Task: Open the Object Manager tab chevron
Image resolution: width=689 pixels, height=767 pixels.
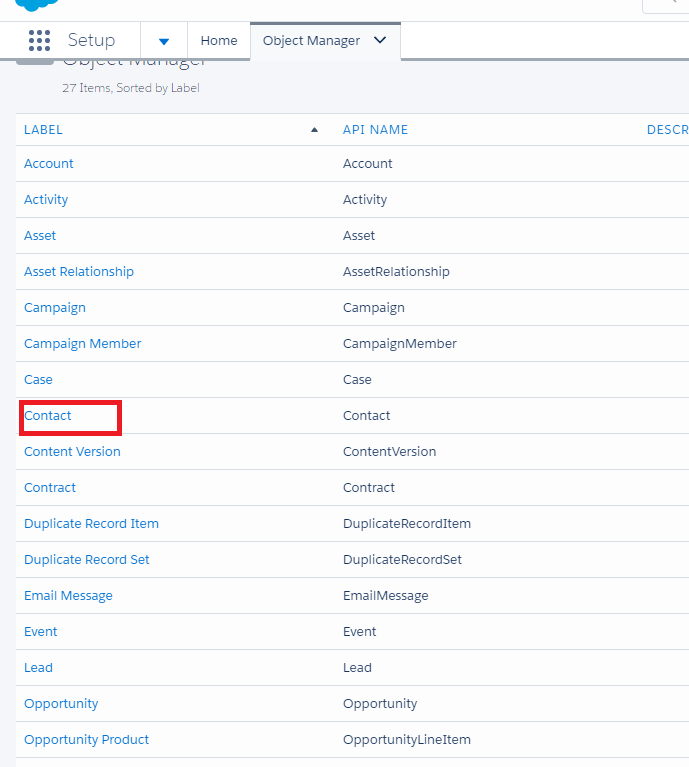Action: pyautogui.click(x=380, y=41)
